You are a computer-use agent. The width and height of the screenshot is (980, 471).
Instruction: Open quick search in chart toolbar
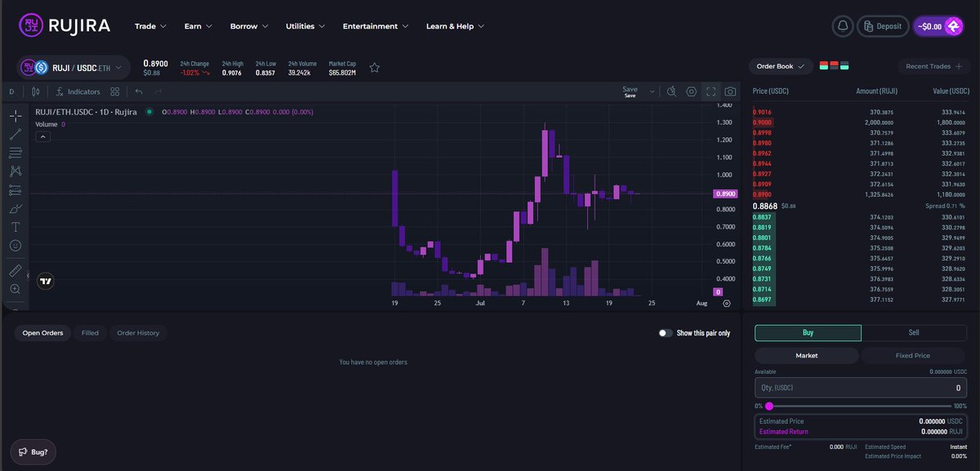pyautogui.click(x=672, y=92)
